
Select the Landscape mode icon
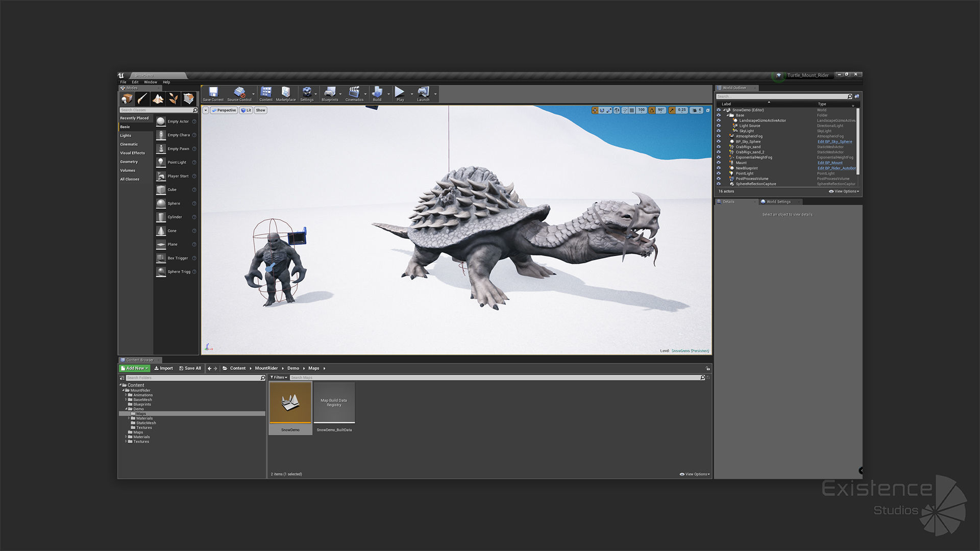[x=158, y=99]
